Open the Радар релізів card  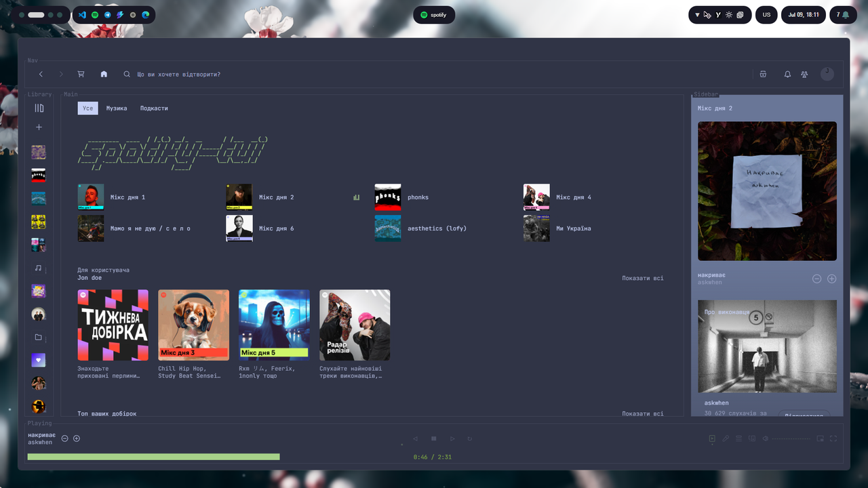355,325
